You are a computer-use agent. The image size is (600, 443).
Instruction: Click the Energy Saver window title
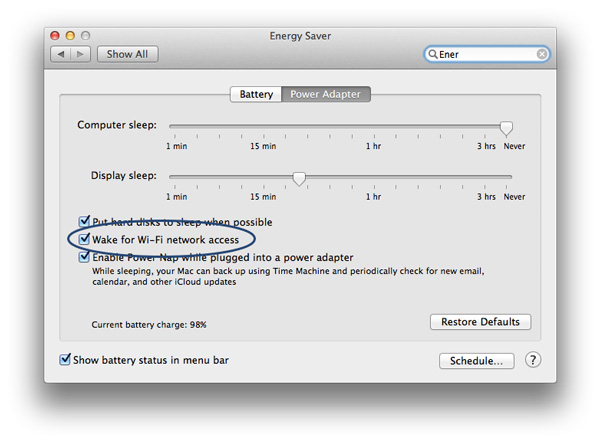(300, 36)
